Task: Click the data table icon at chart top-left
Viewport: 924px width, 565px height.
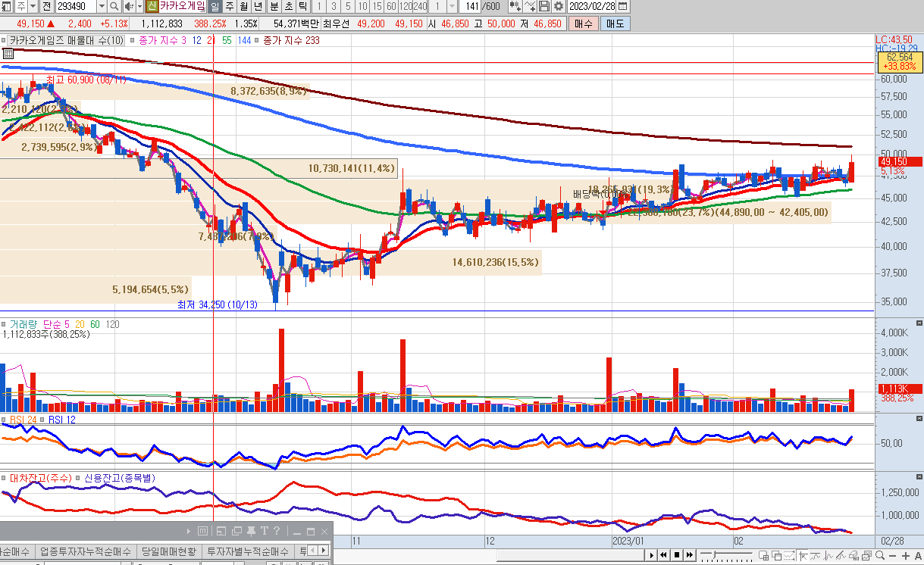Action: point(8,54)
